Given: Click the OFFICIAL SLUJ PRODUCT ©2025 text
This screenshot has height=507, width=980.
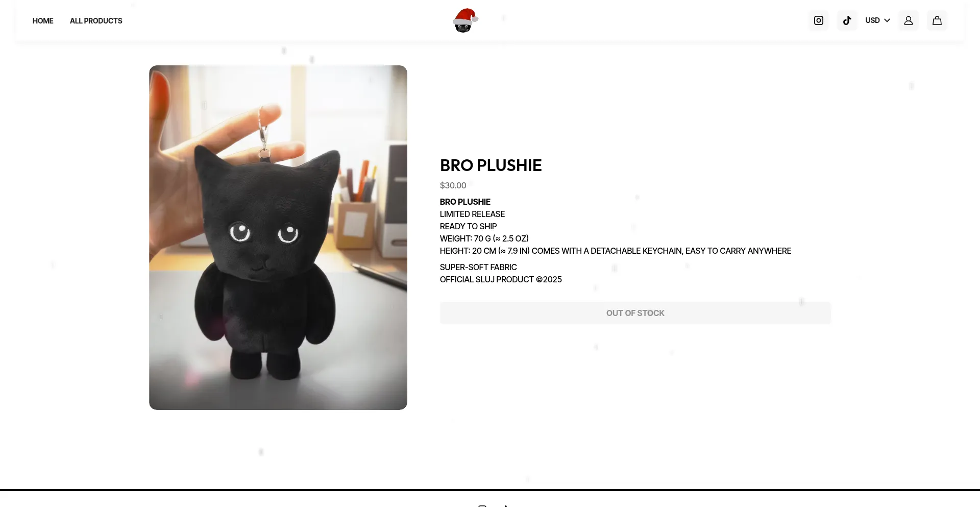Looking at the screenshot, I should point(501,279).
